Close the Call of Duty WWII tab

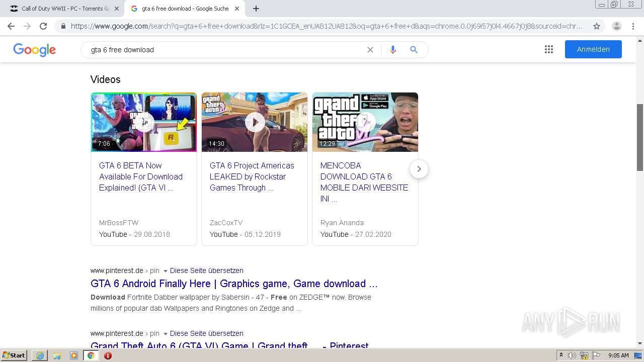click(x=117, y=9)
